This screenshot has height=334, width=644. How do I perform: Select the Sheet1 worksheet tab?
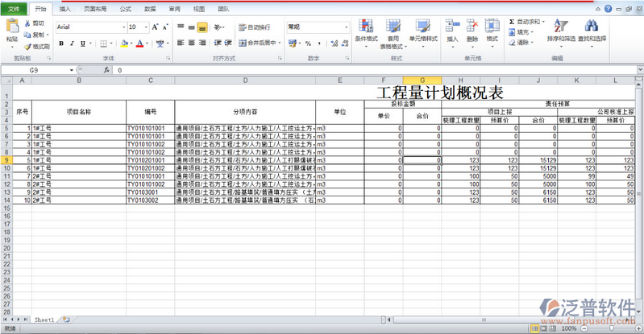tap(44, 320)
